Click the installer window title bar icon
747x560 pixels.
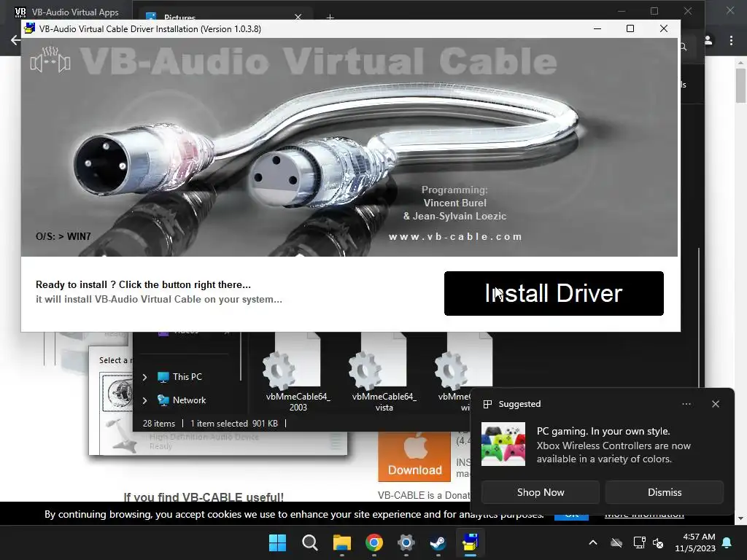pos(29,28)
